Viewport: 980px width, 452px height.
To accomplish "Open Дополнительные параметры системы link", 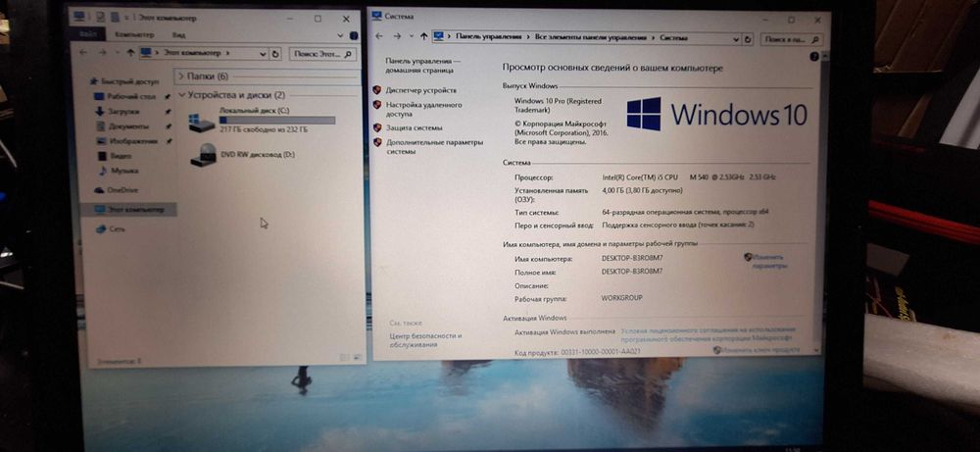I will tap(434, 146).
